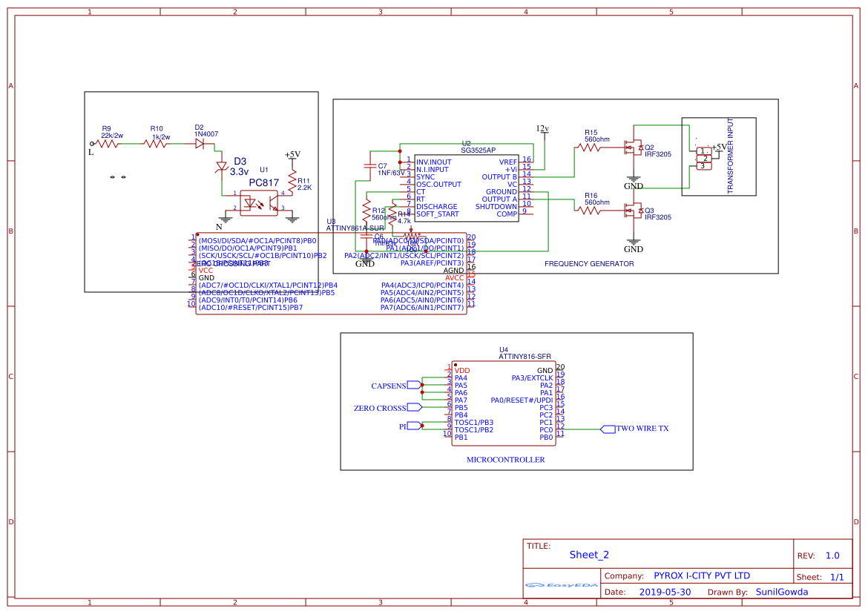Image resolution: width=868 pixels, height=614 pixels.
Task: Select the D3 3.3v zener diode
Action: pyautogui.click(x=222, y=167)
